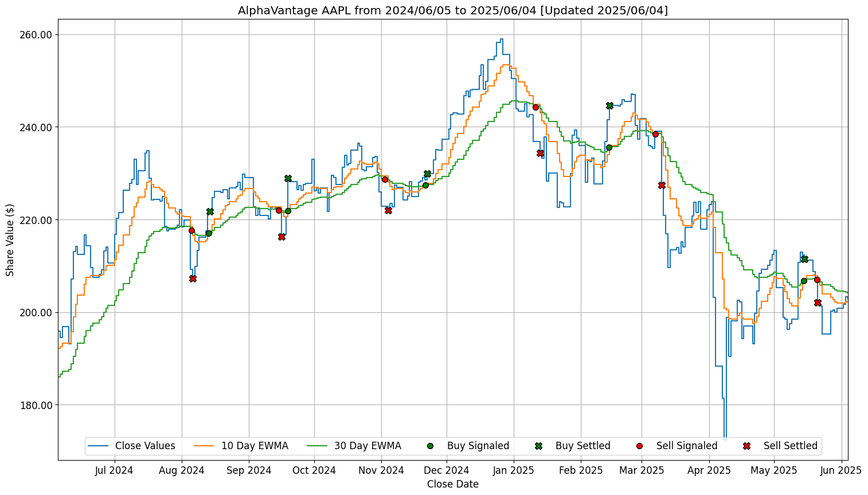Viewport: 868px width, 495px height.
Task: Select the March 2025 Sell Signaled red dot
Action: point(655,134)
